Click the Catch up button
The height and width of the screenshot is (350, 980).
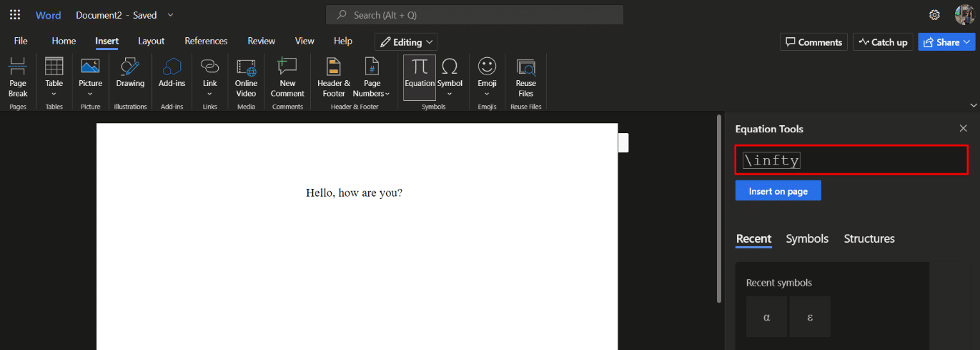pyautogui.click(x=883, y=42)
